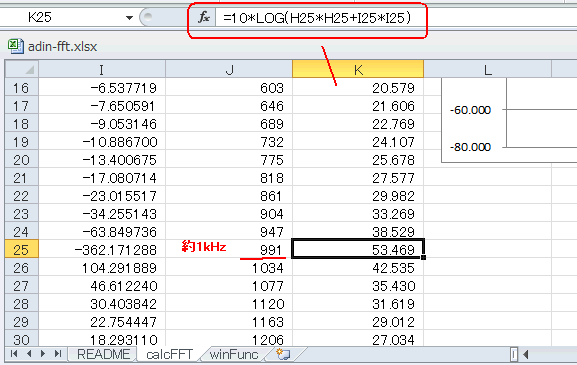Select column K header
577x365 pixels.
pos(358,69)
